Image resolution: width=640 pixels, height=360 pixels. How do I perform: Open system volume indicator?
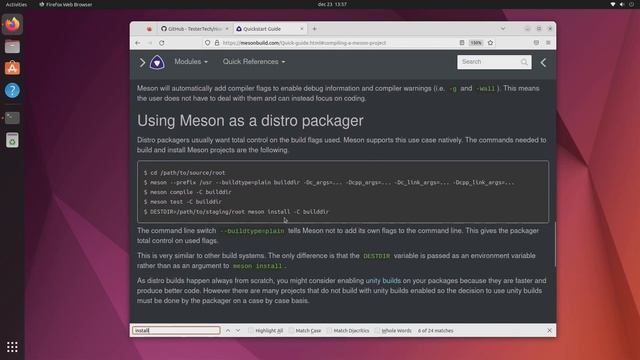pyautogui.click(x=622, y=4)
